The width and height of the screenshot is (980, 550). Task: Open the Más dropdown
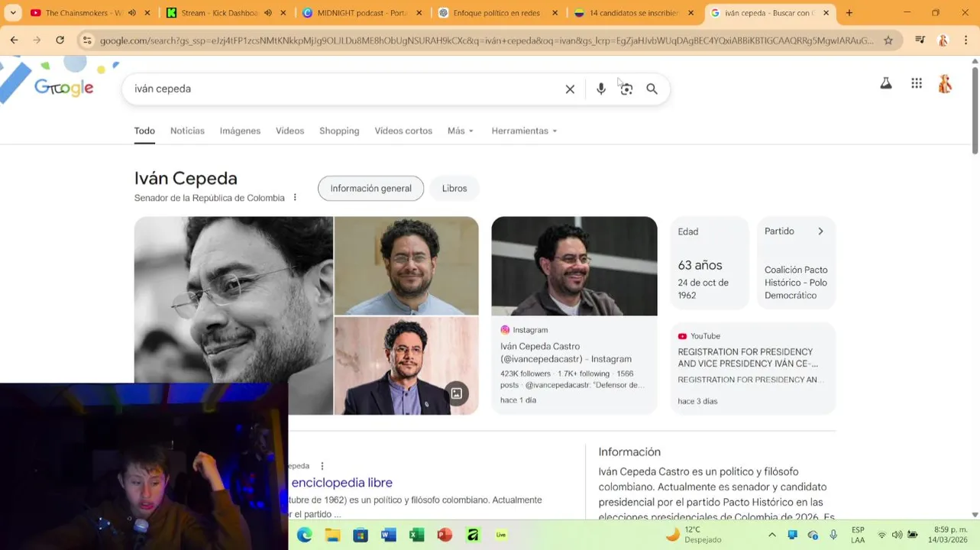461,131
